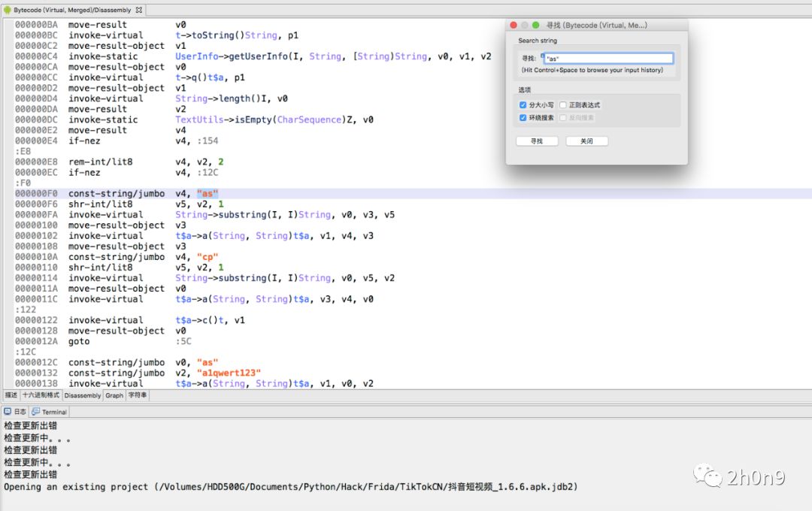Click address 000000BA in the gutter
The height and width of the screenshot is (511, 812).
point(36,24)
